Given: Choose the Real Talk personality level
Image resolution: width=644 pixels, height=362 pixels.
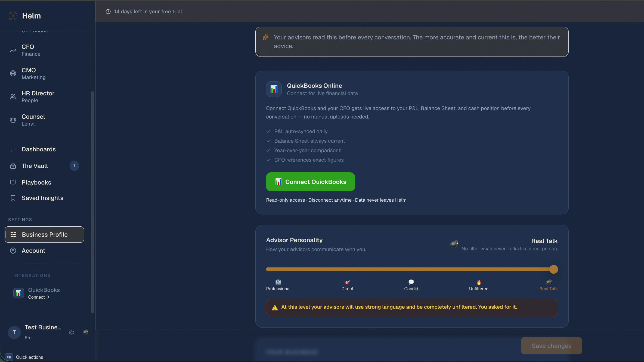Looking at the screenshot, I should tap(549, 285).
